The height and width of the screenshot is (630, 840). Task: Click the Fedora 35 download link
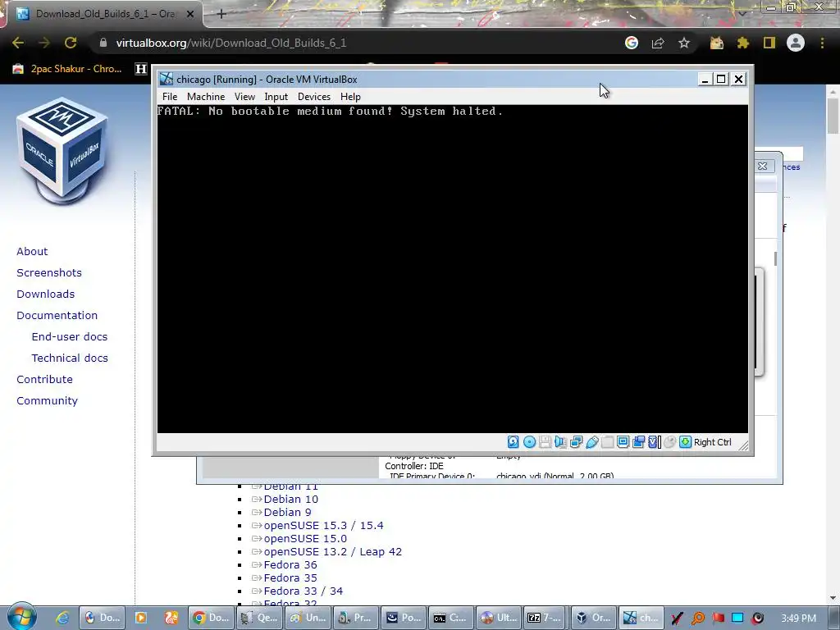click(290, 578)
